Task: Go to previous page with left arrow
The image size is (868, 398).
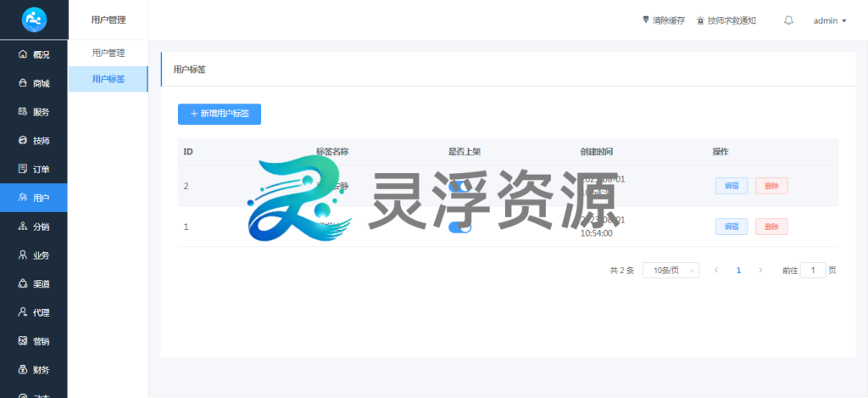Action: (x=716, y=270)
